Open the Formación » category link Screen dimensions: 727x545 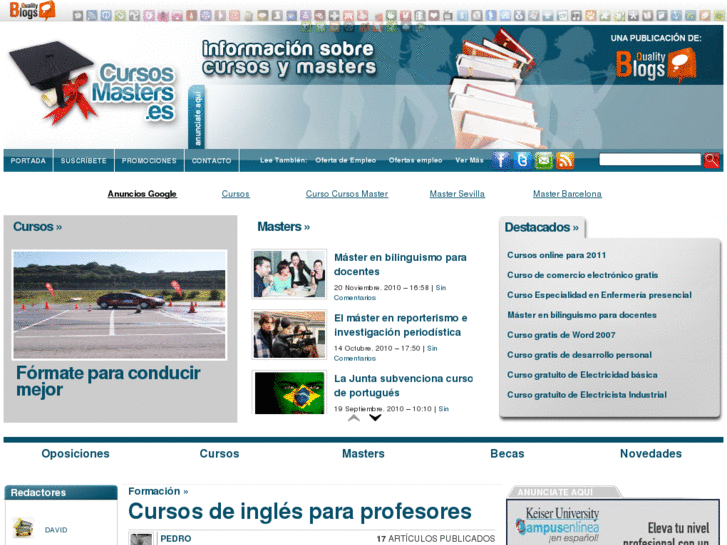click(158, 491)
